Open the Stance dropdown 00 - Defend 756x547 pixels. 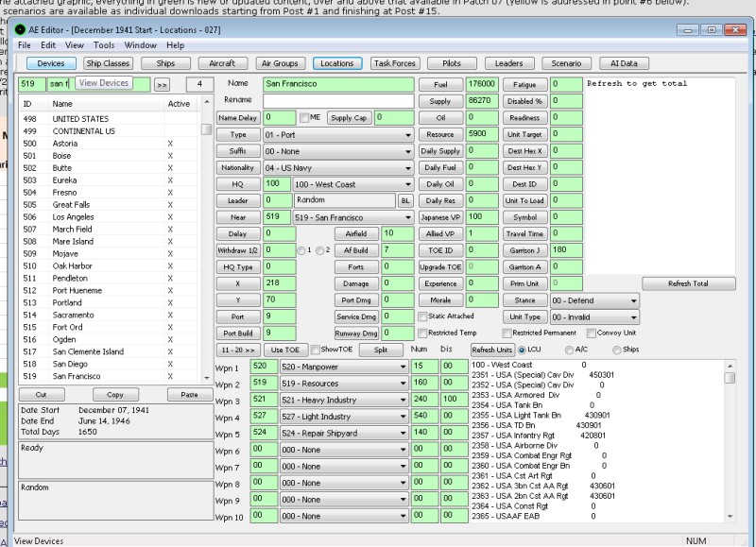pos(595,300)
